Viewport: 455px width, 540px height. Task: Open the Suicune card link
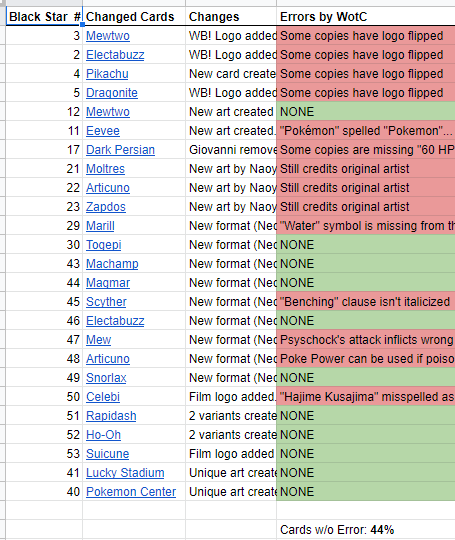107,454
